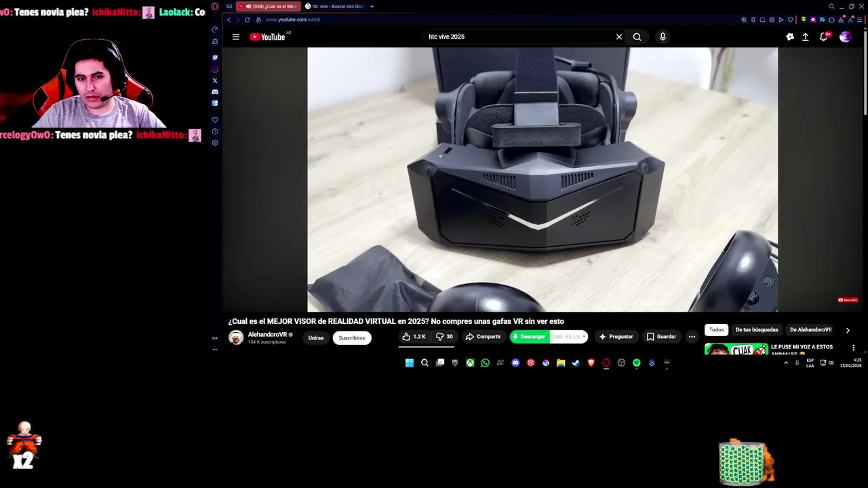Click green download extension icon
The height and width of the screenshot is (488, 868).
tap(804, 20)
